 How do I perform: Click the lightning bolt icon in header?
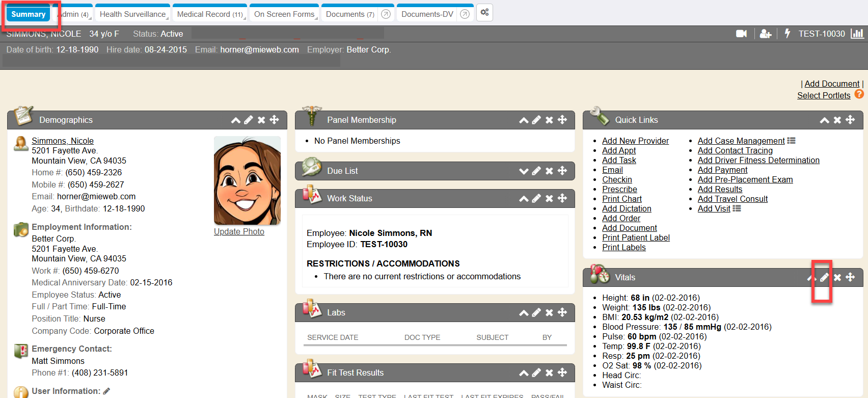coord(788,34)
